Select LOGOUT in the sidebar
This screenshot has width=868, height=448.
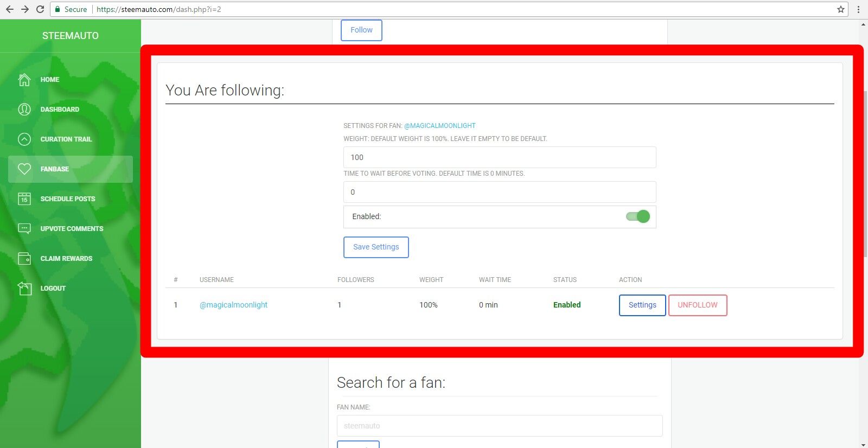(x=71, y=289)
